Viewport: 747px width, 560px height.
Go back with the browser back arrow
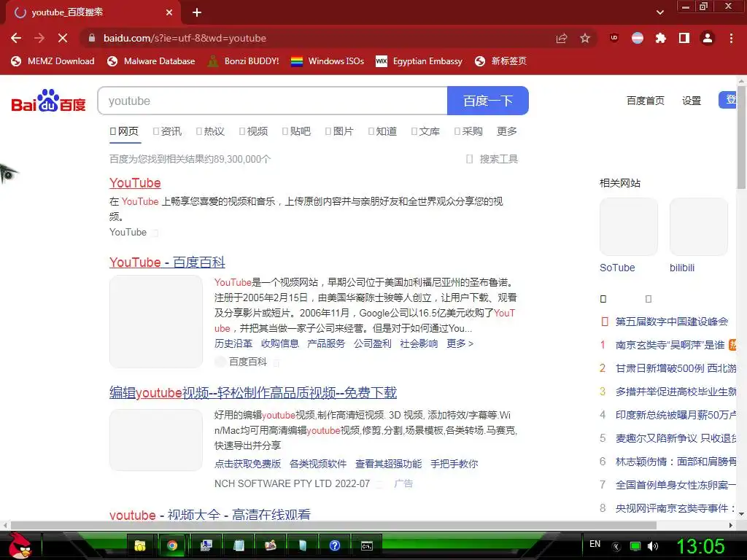(x=16, y=38)
